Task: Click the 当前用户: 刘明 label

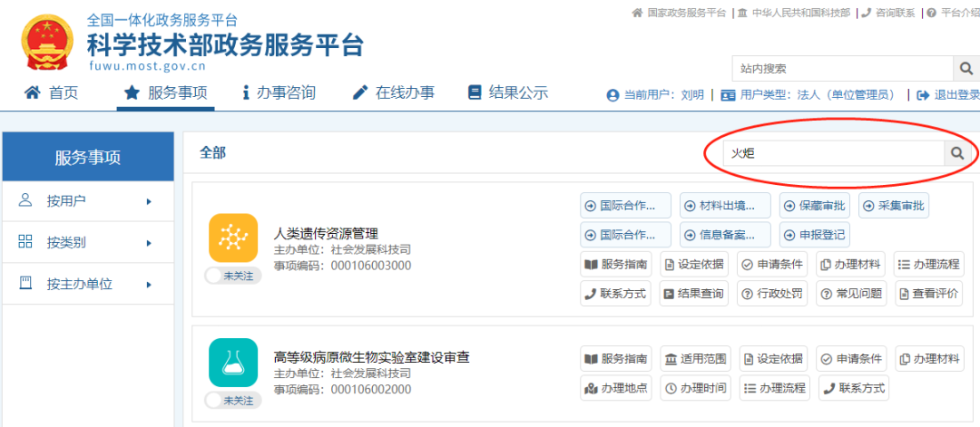Action: (655, 95)
